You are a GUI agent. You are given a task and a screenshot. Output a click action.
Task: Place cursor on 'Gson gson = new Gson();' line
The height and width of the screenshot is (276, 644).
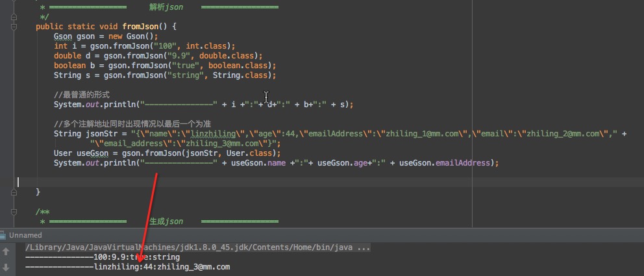tap(106, 36)
